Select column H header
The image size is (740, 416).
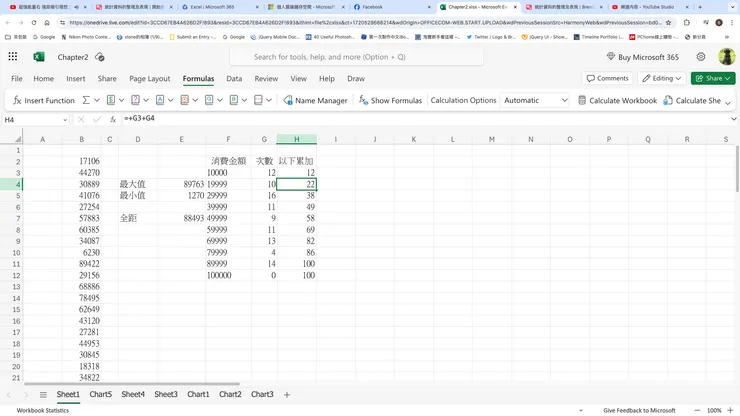(x=296, y=139)
